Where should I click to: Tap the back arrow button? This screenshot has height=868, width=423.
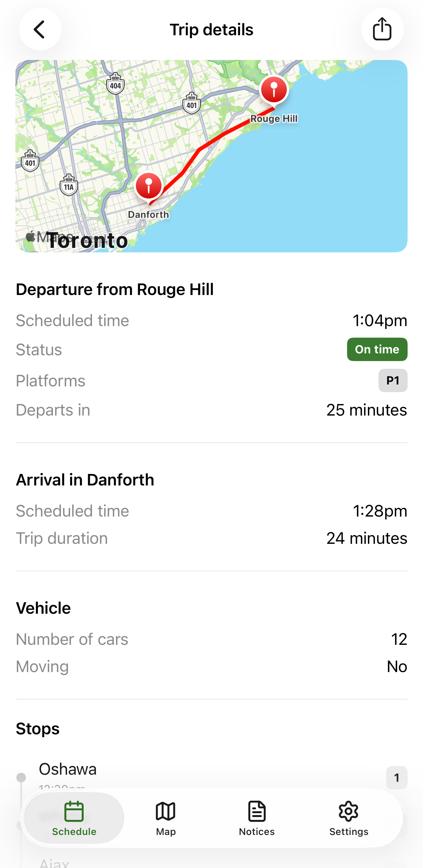point(40,29)
